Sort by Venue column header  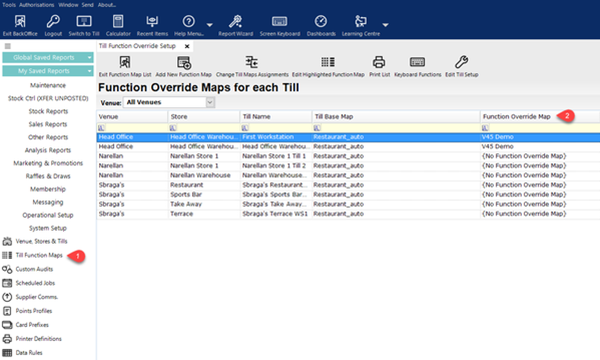(x=132, y=117)
